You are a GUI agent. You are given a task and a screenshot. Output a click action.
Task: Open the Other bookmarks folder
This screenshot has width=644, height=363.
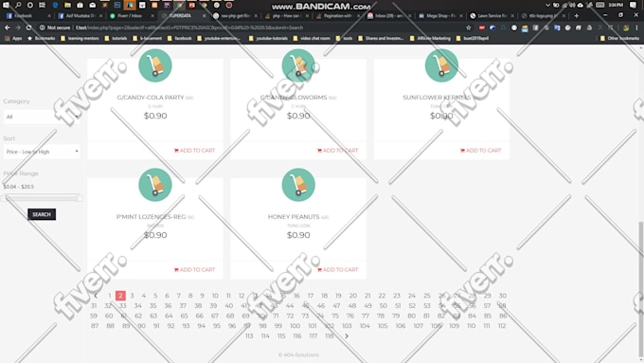(x=619, y=38)
